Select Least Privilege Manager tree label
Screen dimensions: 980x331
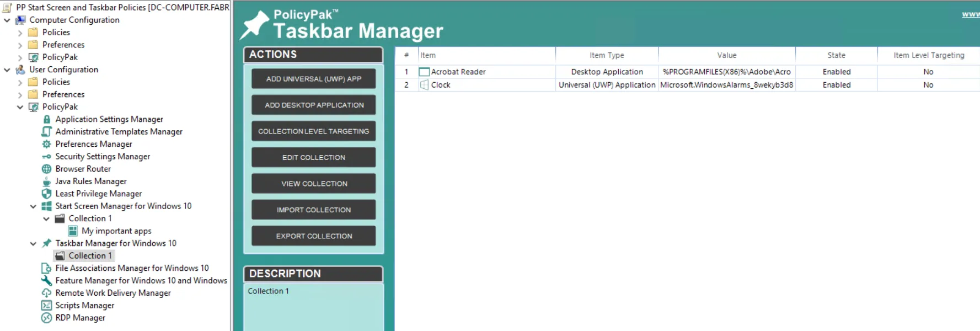pyautogui.click(x=98, y=194)
